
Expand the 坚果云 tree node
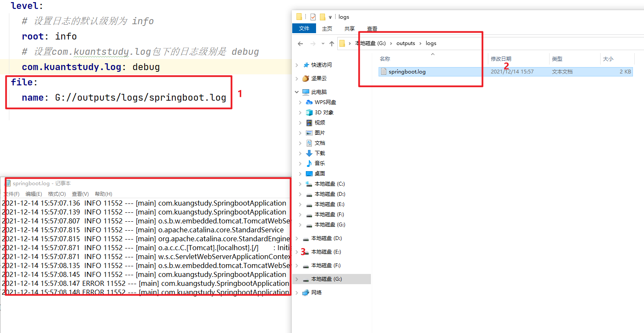click(x=297, y=79)
